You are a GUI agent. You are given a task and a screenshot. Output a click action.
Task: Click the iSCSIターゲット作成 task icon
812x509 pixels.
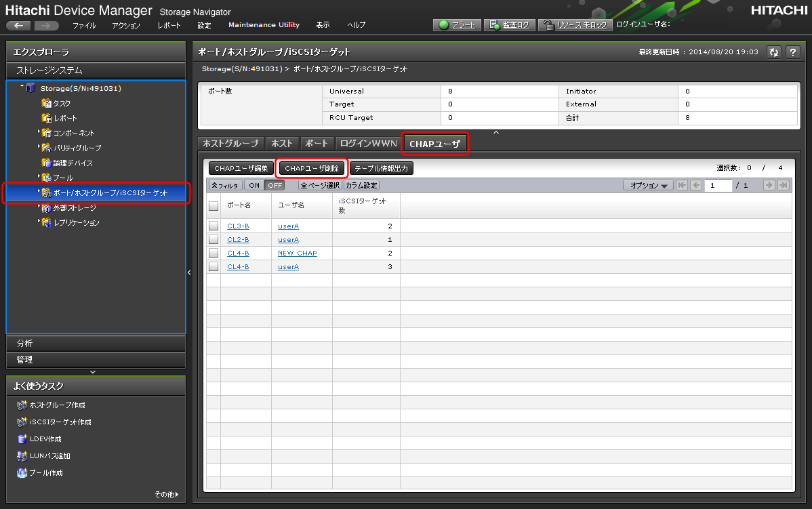pos(22,422)
